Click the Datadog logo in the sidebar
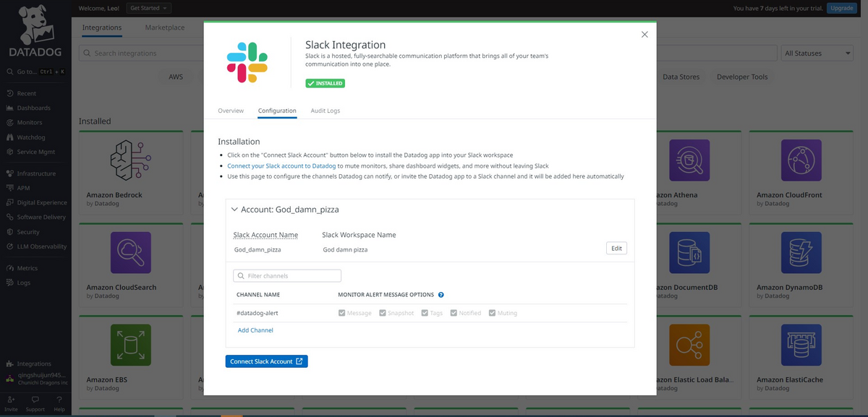868x417 pixels. [x=35, y=31]
